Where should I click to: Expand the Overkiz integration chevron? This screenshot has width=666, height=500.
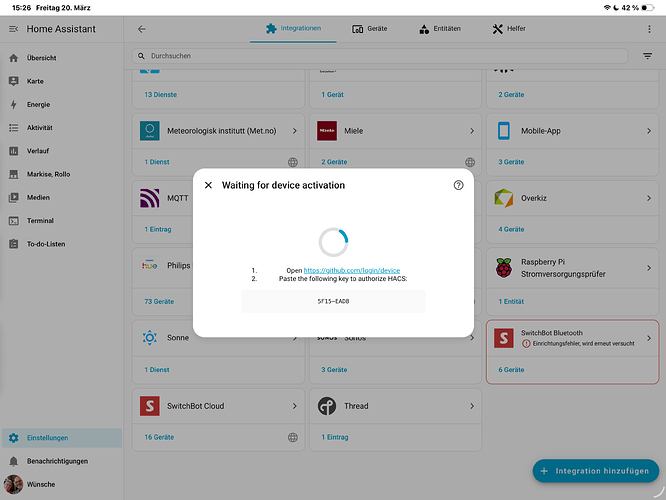pyautogui.click(x=649, y=198)
